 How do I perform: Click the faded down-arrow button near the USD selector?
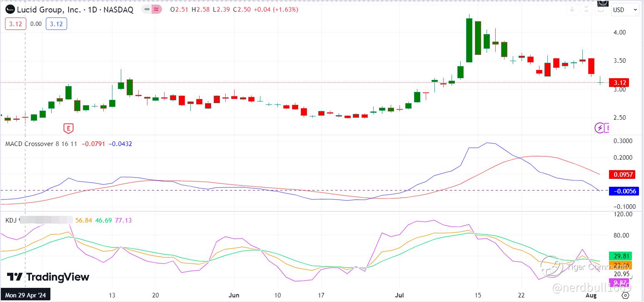(x=573, y=10)
